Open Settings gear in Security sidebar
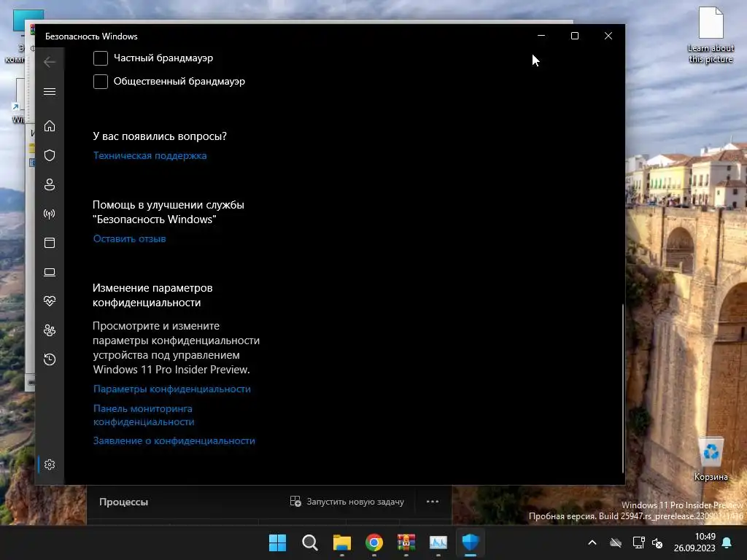 (x=50, y=464)
